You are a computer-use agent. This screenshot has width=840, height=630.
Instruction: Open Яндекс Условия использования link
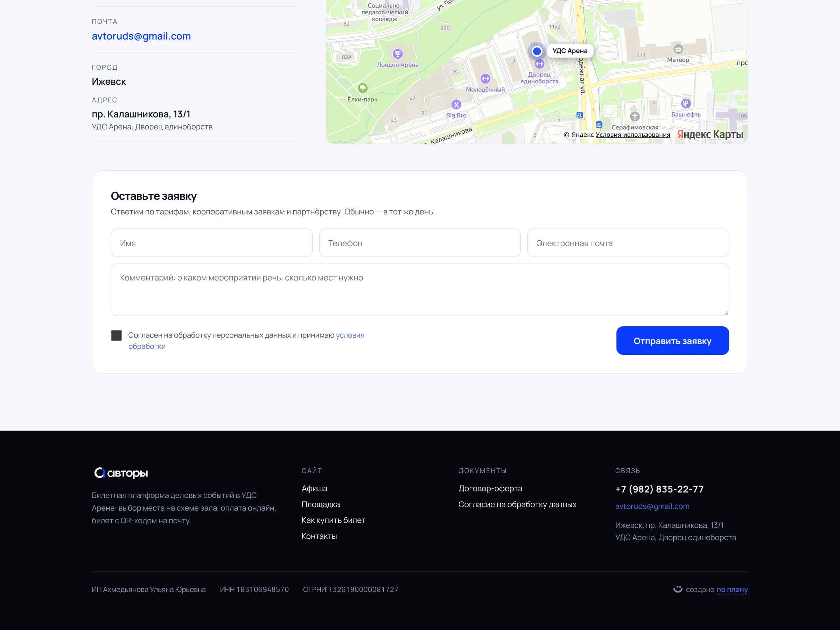[x=633, y=135]
